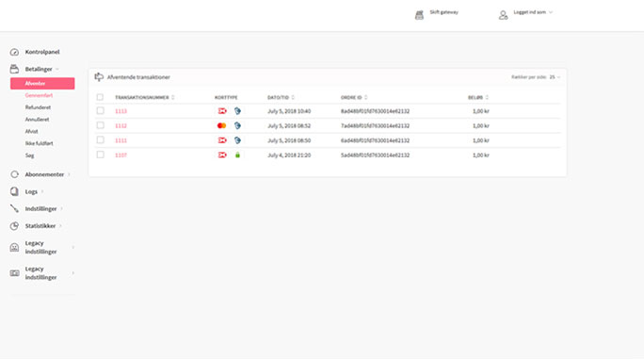644x360 pixels.
Task: Click the blue shield icon for transaction 1111
Action: pyautogui.click(x=237, y=140)
